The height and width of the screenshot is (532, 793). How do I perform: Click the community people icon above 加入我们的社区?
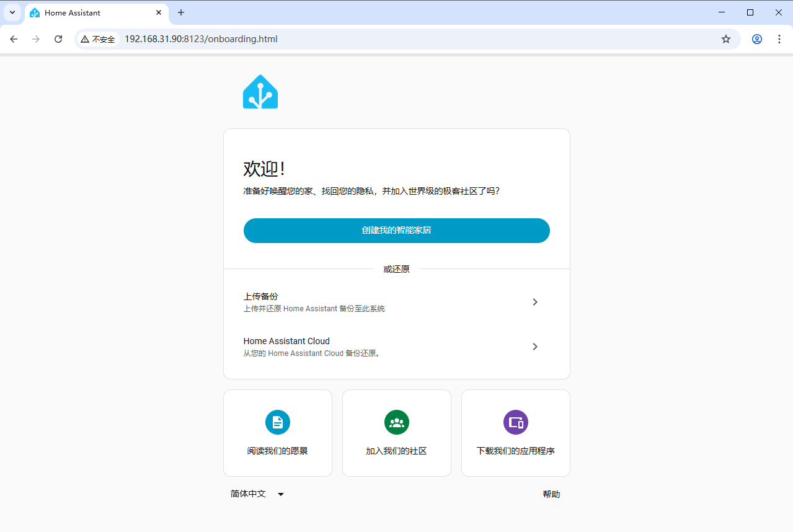[x=396, y=422]
